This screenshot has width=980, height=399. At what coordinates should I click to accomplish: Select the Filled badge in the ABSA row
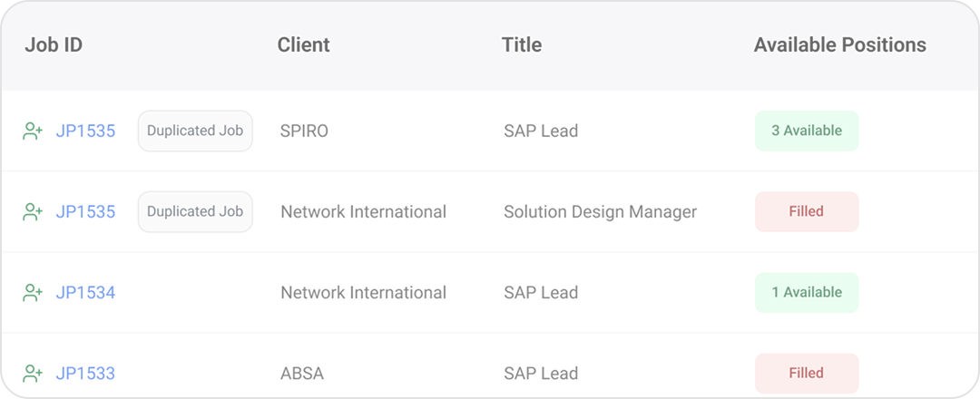807,373
